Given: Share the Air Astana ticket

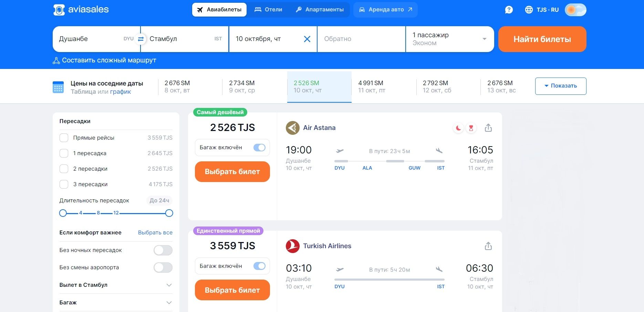Looking at the screenshot, I should tap(488, 128).
